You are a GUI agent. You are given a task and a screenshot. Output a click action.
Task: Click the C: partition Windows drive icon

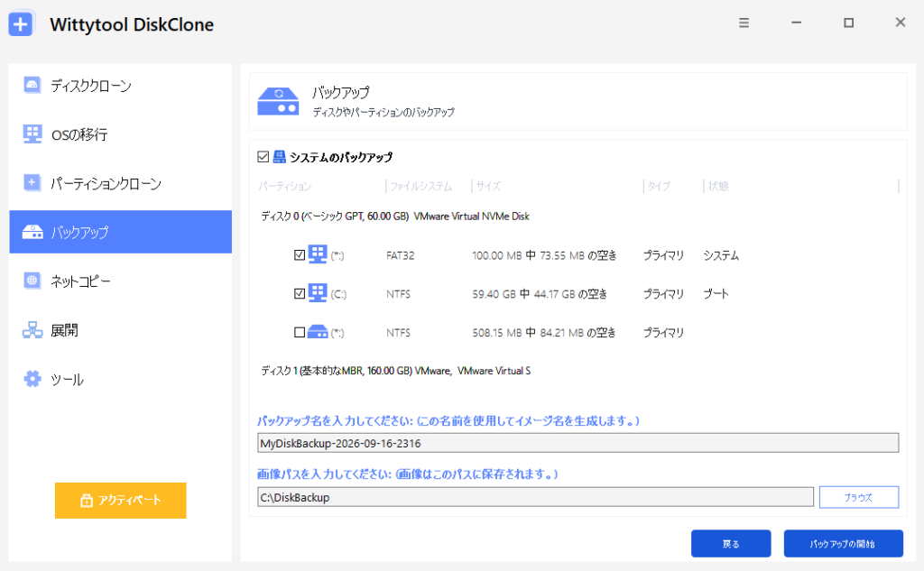pos(317,293)
